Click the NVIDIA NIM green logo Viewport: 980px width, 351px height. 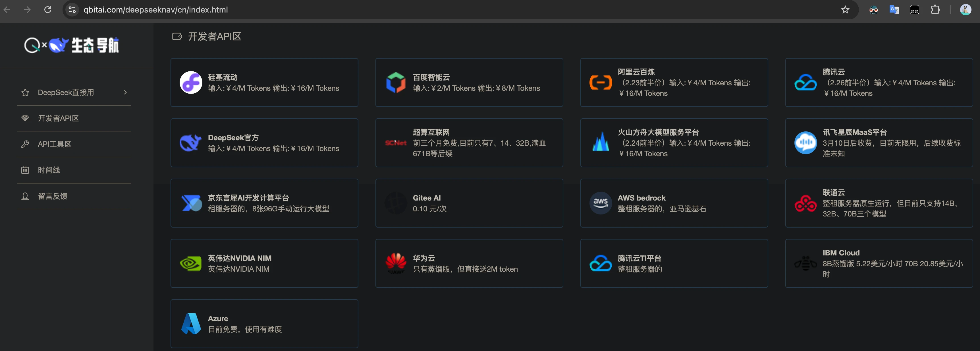pos(191,263)
